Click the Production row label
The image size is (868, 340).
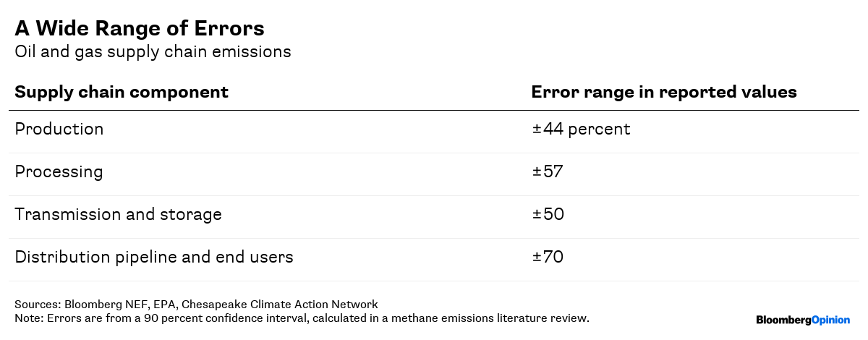59,129
